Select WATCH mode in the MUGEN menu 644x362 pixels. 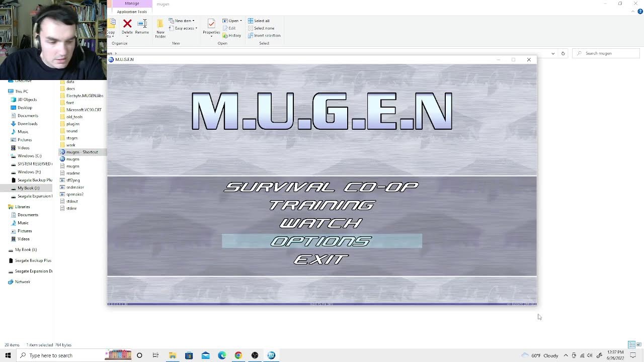point(321,223)
